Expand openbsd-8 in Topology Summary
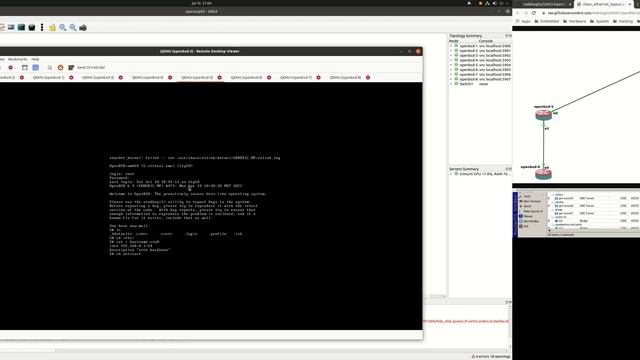 451,79
